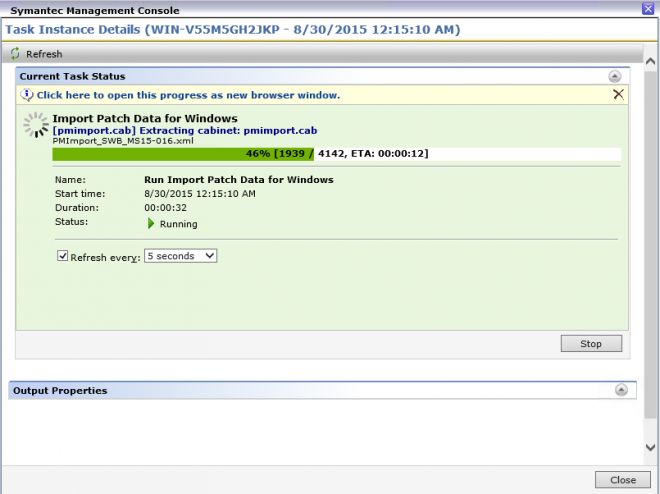
Task: Uncheck the Refresh every checkbox
Action: 62,255
